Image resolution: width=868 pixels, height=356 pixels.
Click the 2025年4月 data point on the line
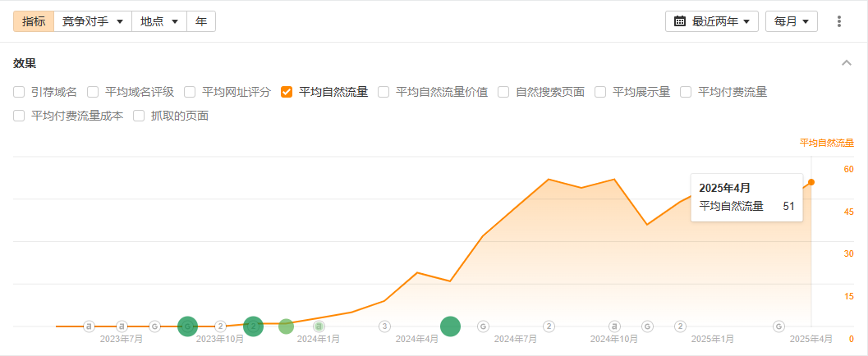point(811,182)
